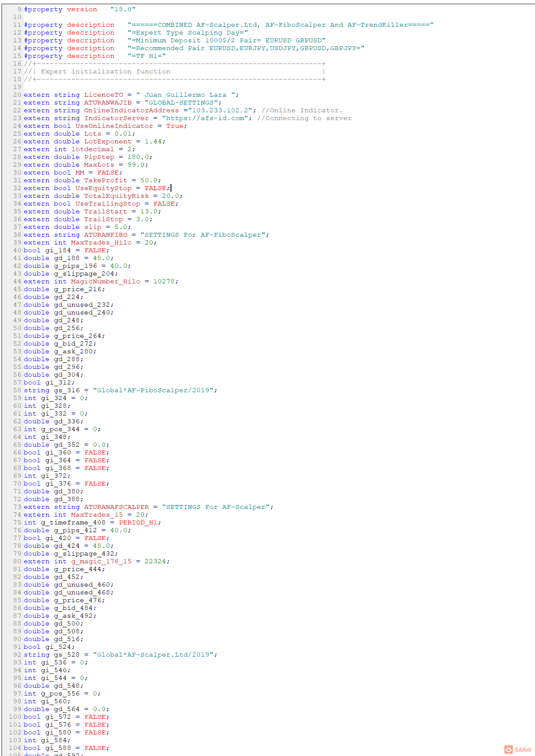Click the g_pips_412 variable
Screen dimensions: 535x756
75,530
